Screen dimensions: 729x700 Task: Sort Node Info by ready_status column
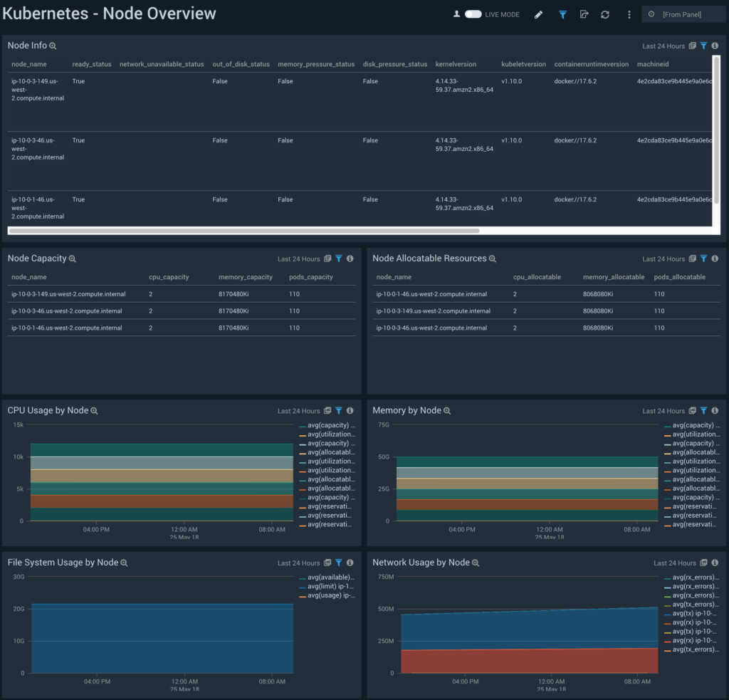click(92, 64)
